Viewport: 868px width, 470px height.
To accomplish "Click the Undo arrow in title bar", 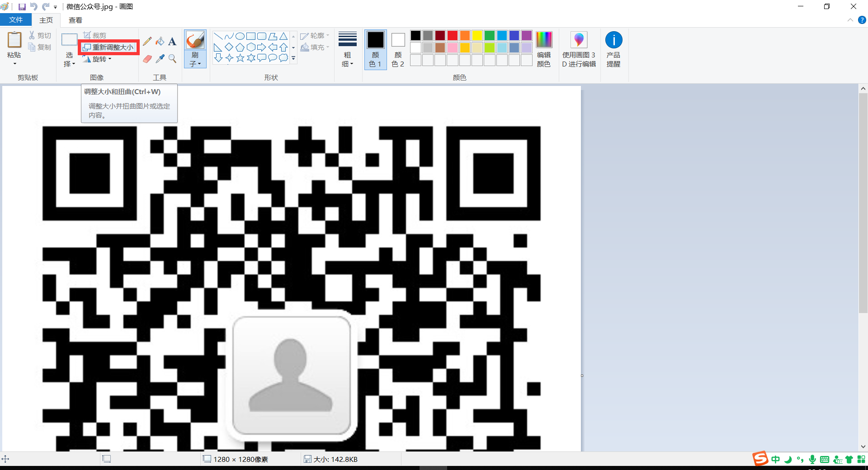I will 33,7.
